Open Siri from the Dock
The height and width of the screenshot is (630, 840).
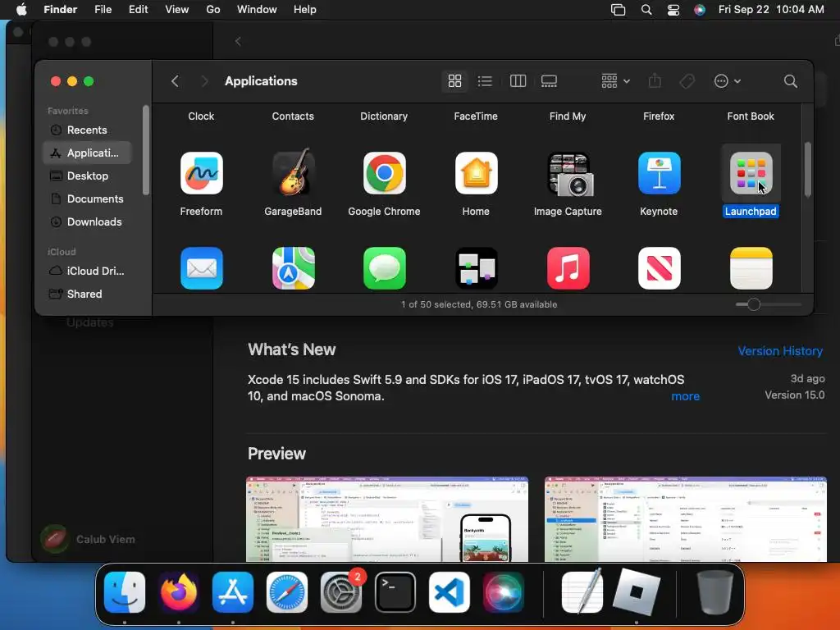coord(503,592)
